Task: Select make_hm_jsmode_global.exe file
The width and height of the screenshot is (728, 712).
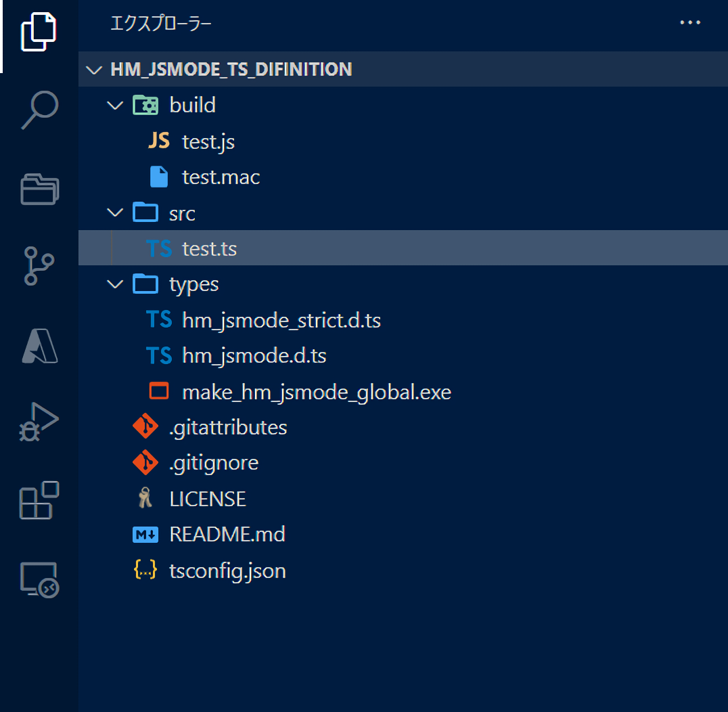Action: tap(316, 392)
